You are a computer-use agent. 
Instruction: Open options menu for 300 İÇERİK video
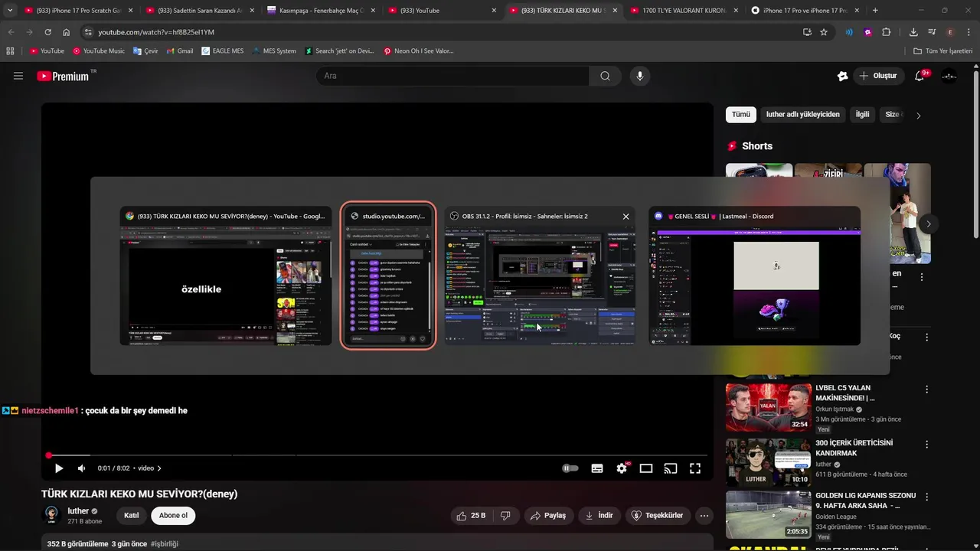coord(927,444)
